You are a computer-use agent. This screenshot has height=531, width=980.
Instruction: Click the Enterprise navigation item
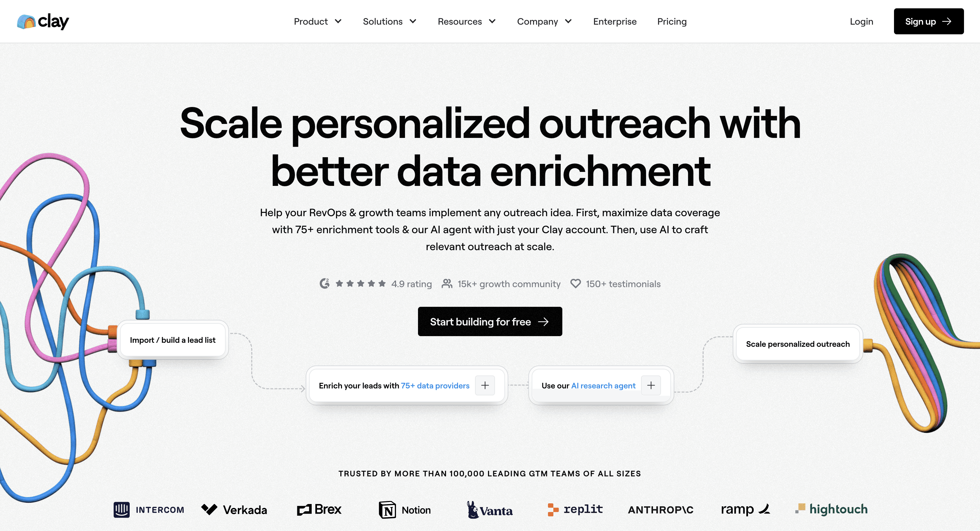point(614,21)
